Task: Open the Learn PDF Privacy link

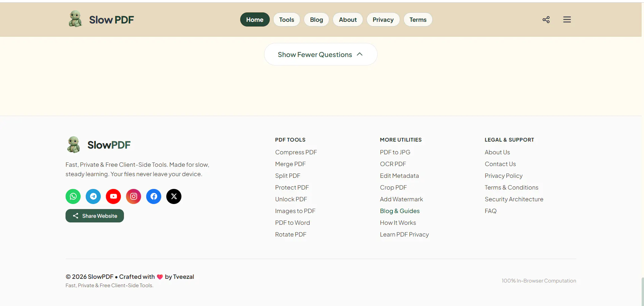Action: tap(404, 235)
